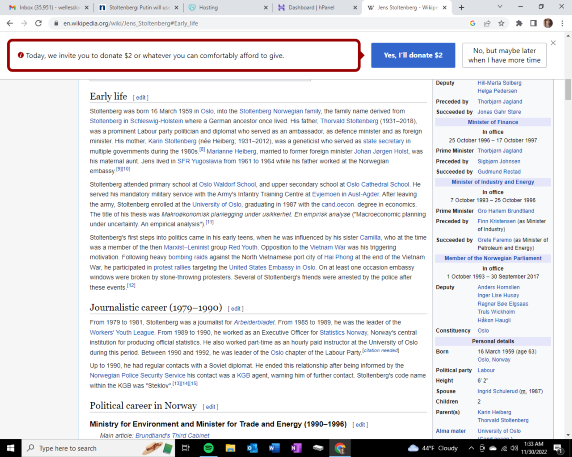Close the Gmail Inbox tab
572x457 pixels.
click(x=86, y=7)
